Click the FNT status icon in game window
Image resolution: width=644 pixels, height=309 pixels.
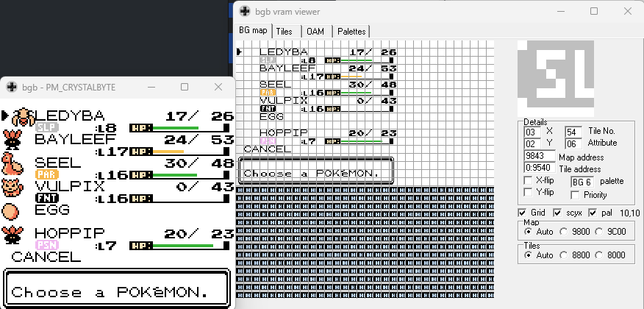[x=47, y=198]
